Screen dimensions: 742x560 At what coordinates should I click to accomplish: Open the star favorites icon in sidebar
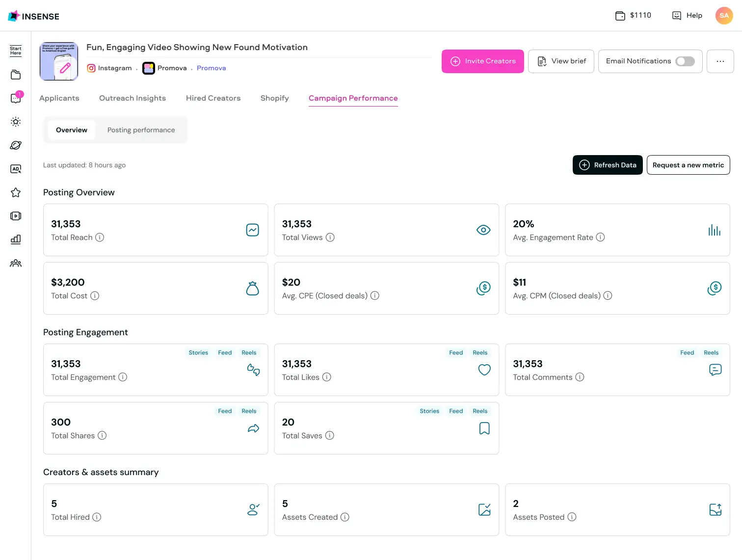click(16, 192)
